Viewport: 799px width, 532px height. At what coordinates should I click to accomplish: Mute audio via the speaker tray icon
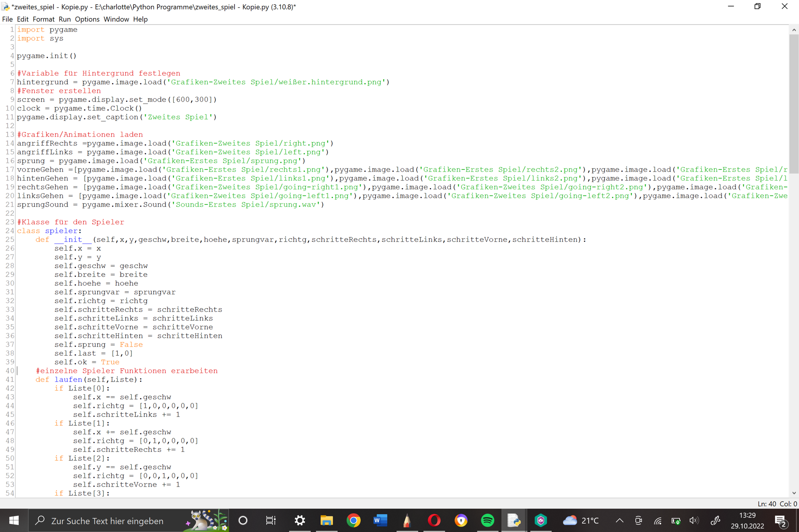point(694,520)
